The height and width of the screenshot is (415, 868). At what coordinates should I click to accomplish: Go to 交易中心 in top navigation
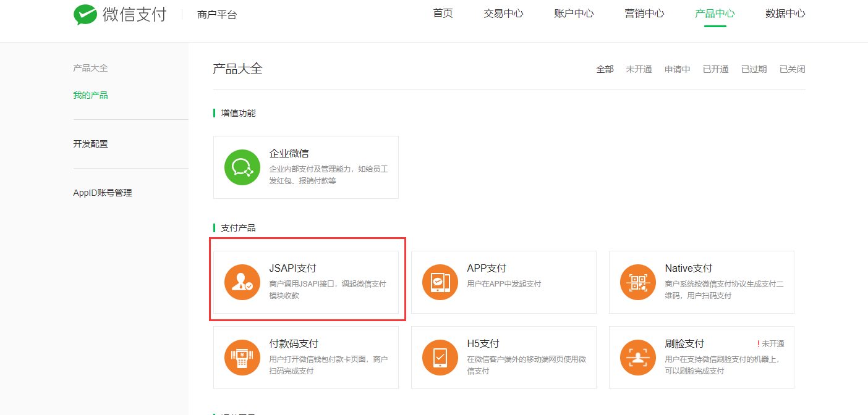point(503,14)
